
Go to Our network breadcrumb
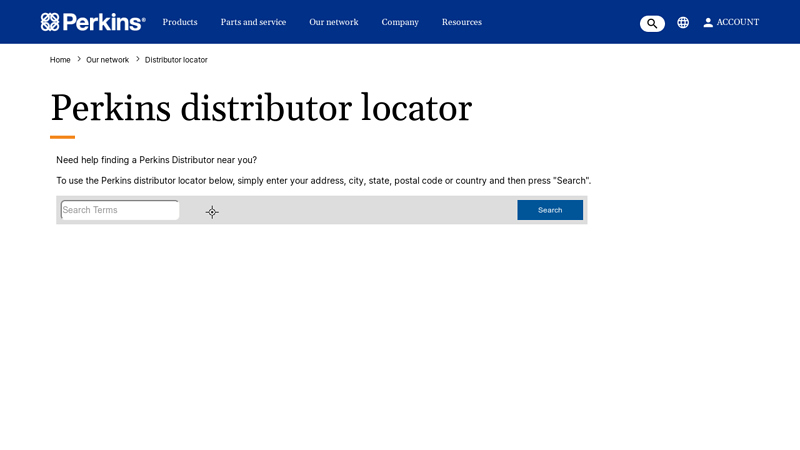pyautogui.click(x=107, y=60)
